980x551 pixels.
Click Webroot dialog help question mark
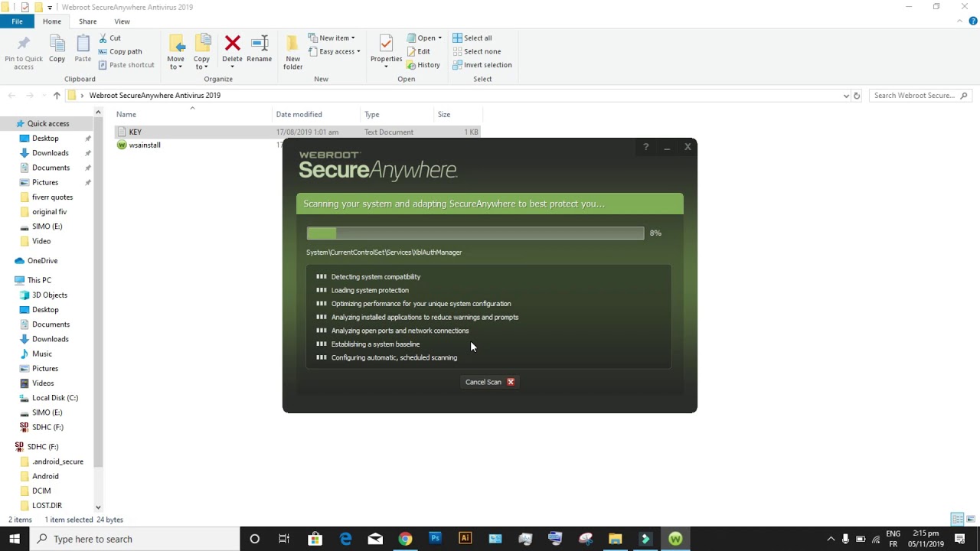click(x=646, y=147)
